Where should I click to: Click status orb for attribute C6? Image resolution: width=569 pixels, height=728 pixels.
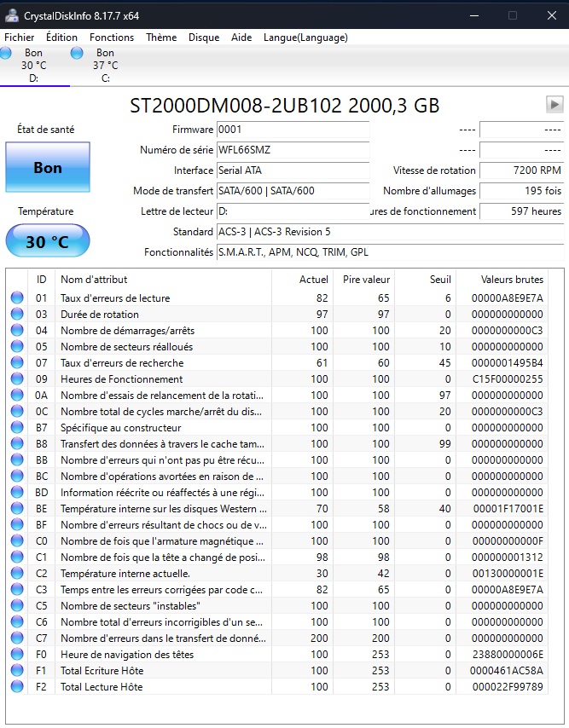pyautogui.click(x=17, y=621)
